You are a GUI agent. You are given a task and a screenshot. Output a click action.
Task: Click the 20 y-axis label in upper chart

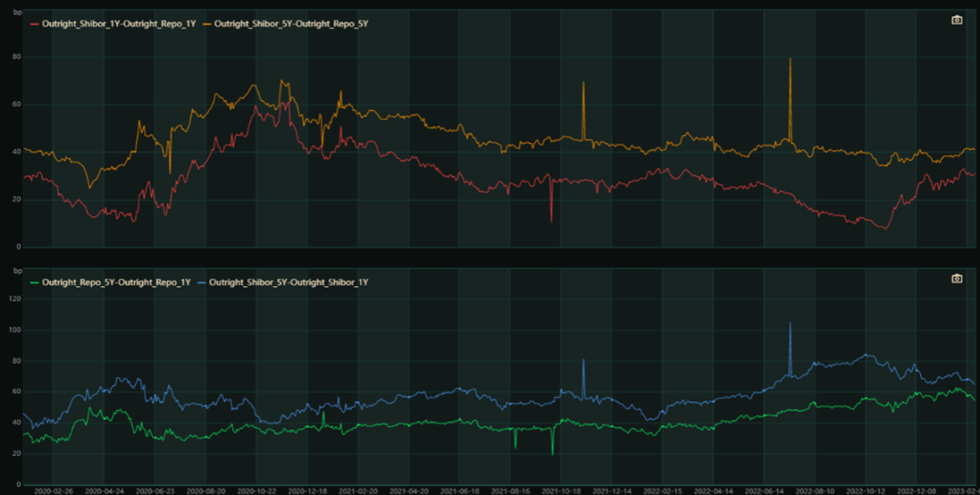(17, 200)
